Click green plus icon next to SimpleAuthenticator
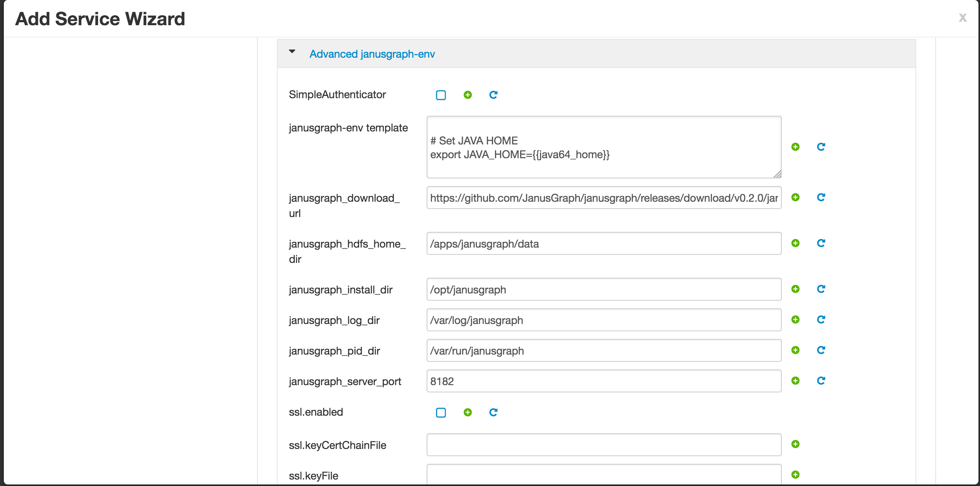The image size is (980, 486). (467, 95)
